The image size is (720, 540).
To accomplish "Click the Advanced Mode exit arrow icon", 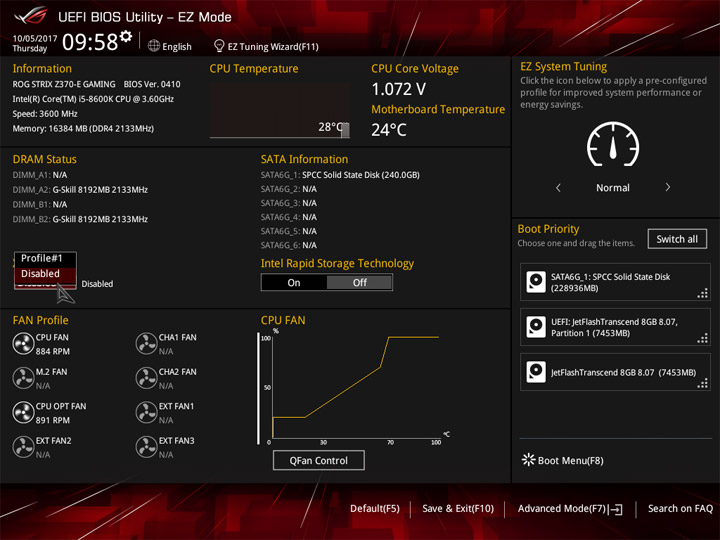I will (x=616, y=509).
